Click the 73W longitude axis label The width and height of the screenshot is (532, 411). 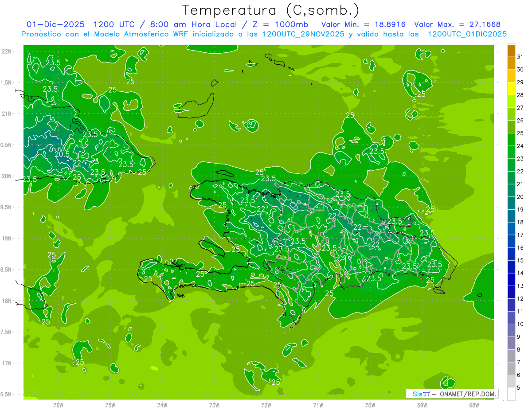tap(214, 405)
